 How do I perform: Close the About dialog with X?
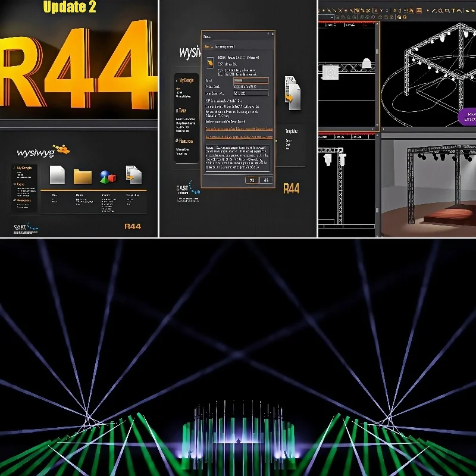[x=273, y=34]
